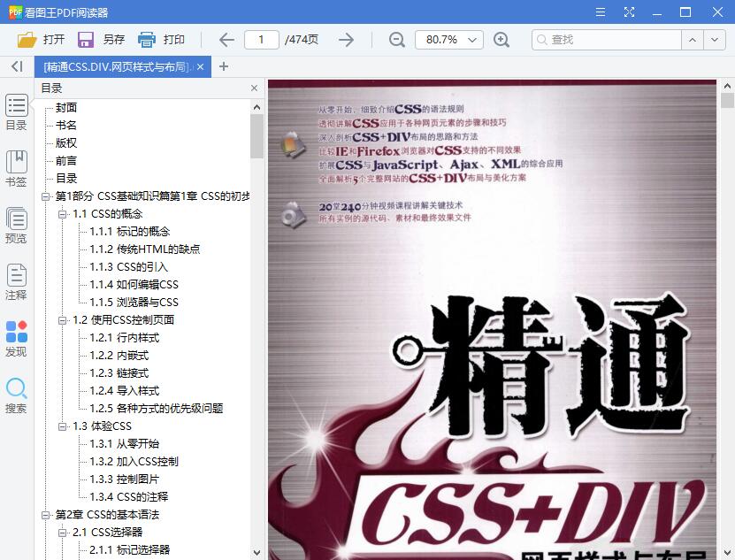Zoom in with the plus magnifier

pyautogui.click(x=501, y=40)
